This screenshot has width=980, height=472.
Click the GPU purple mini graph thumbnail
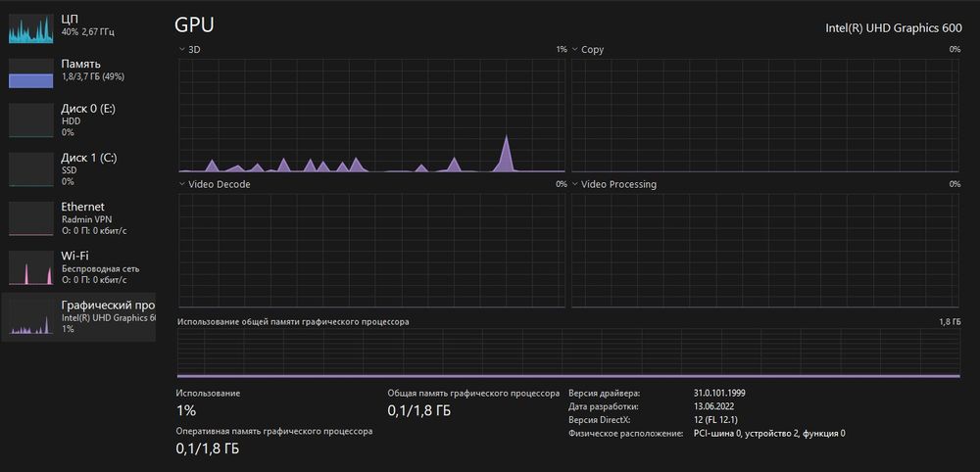[31, 317]
